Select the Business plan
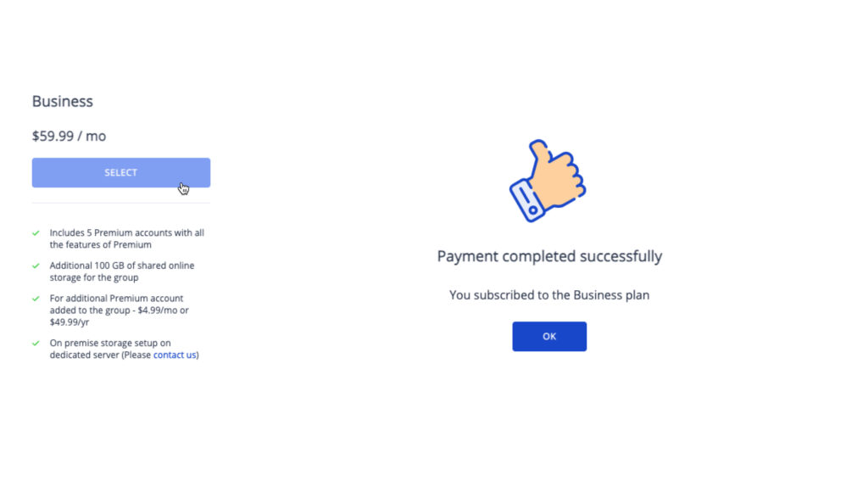The image size is (868, 481). click(x=120, y=172)
